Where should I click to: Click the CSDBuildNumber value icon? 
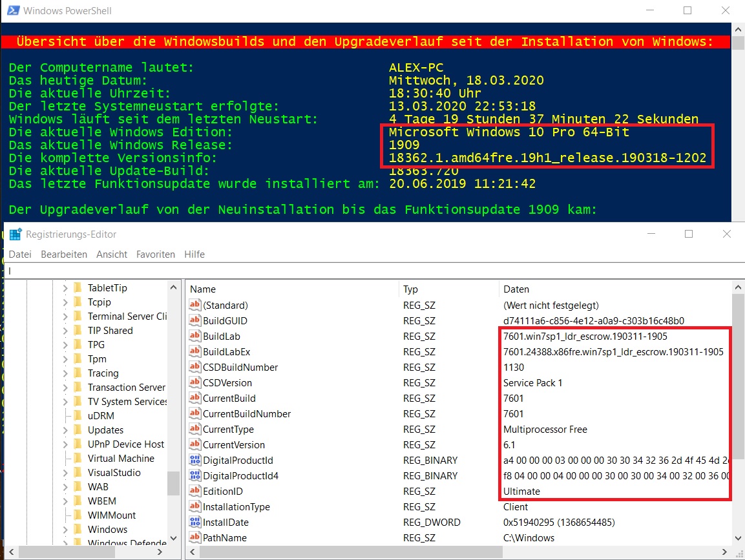pos(194,367)
